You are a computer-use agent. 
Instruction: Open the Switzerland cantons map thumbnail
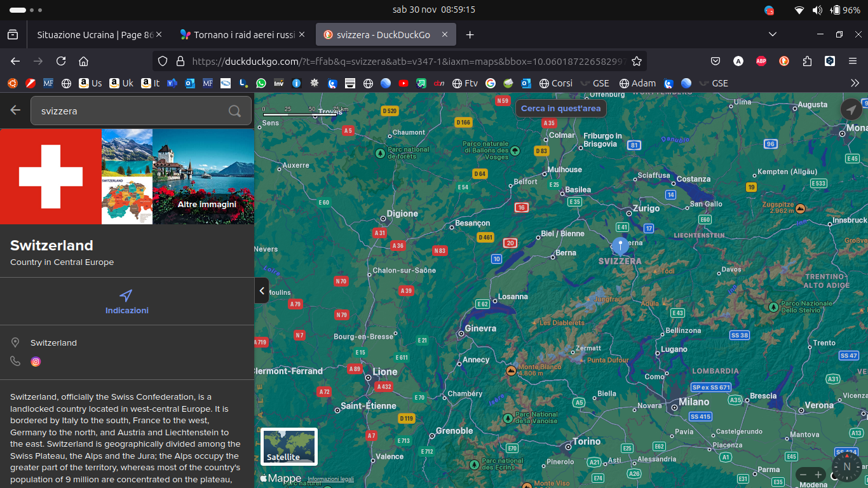point(127,201)
